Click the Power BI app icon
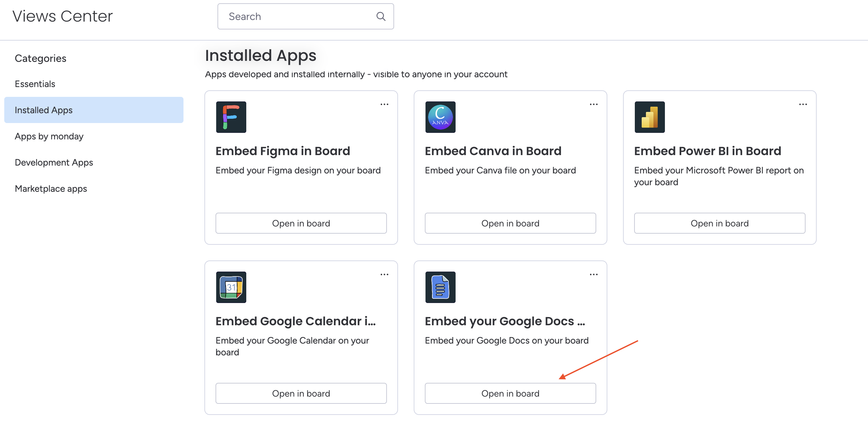Screen dimensions: 868x428 pyautogui.click(x=649, y=117)
